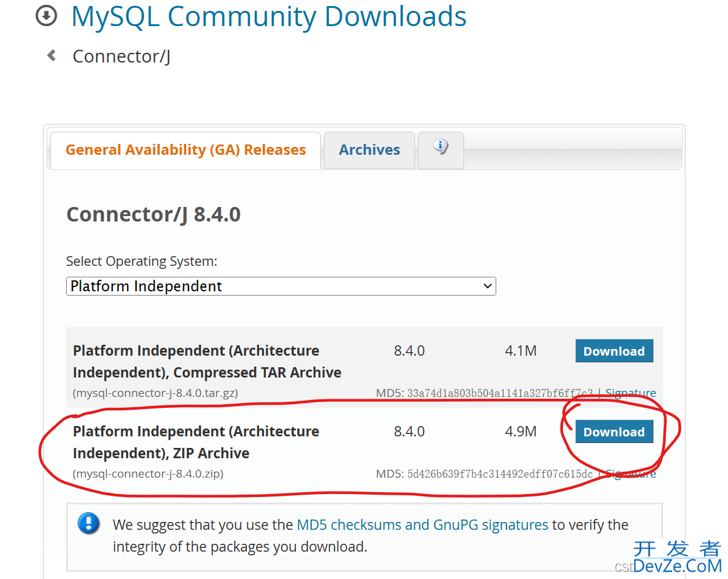Open the Select Operating System dropdown
The height and width of the screenshot is (579, 728).
click(281, 286)
